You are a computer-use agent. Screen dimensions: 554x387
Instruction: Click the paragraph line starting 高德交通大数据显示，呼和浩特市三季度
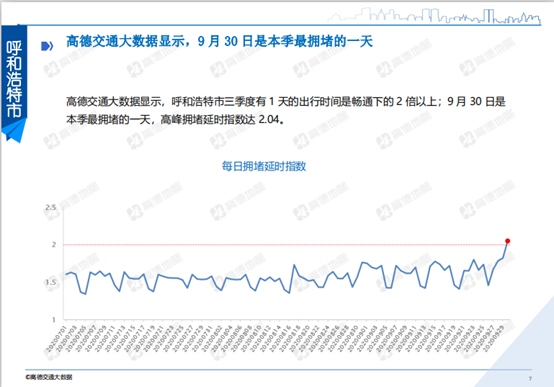pos(285,102)
